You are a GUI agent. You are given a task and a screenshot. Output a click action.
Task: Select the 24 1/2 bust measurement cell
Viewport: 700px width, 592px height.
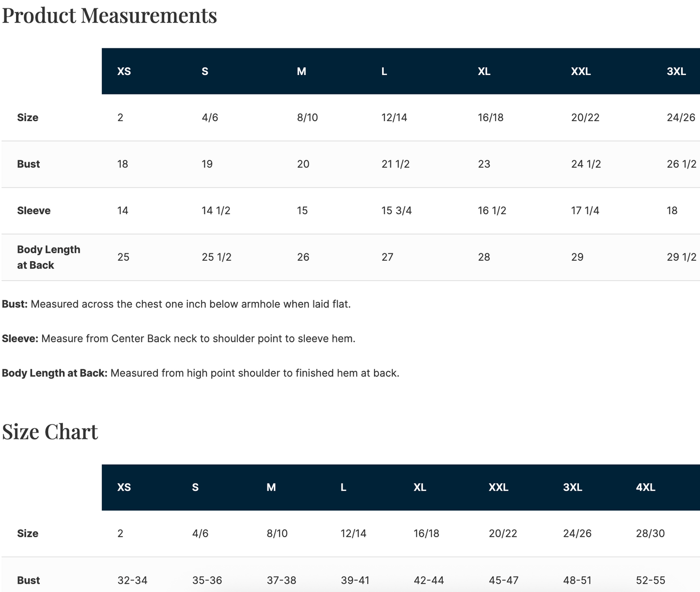(x=586, y=164)
